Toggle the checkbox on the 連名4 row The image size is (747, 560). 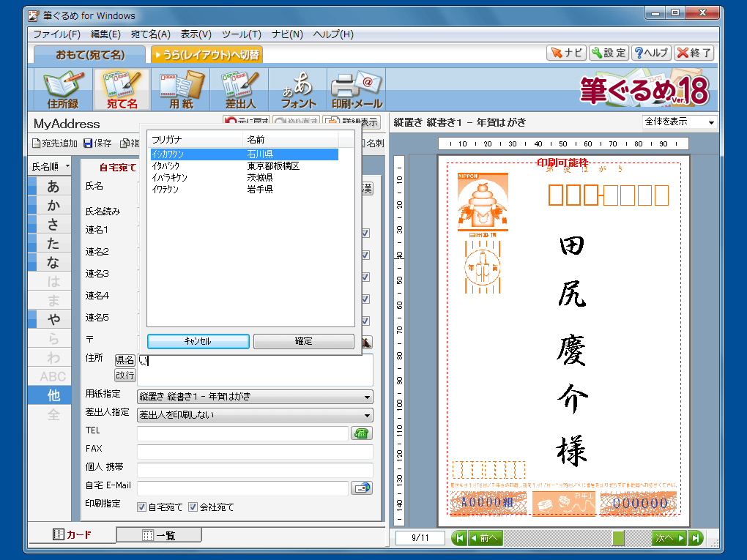click(x=365, y=299)
